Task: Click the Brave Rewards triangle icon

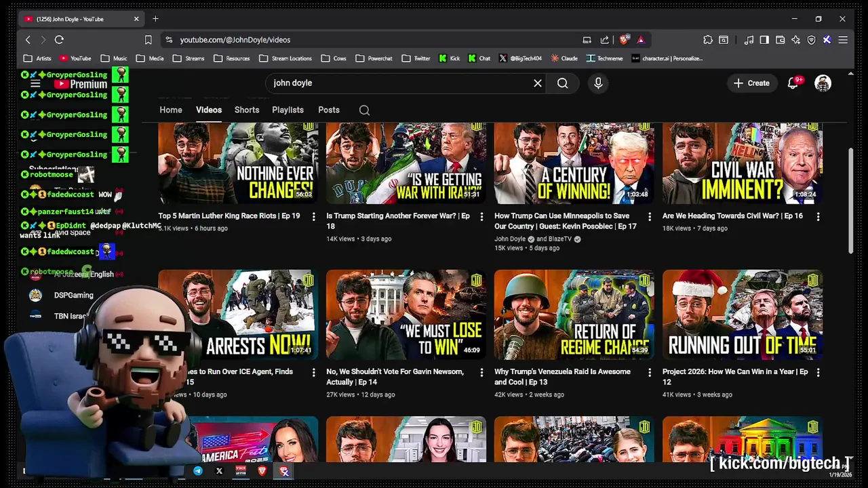Action: pyautogui.click(x=640, y=40)
